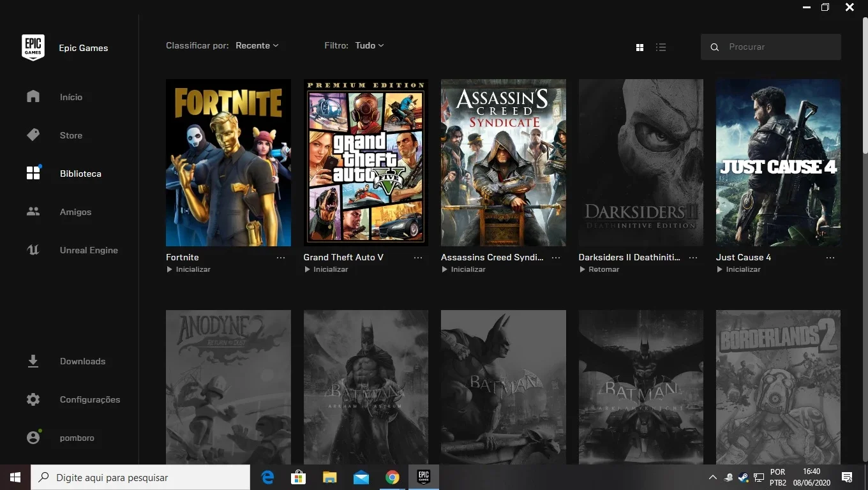Open Downloads arrow icon in sidebar

[x=33, y=361]
